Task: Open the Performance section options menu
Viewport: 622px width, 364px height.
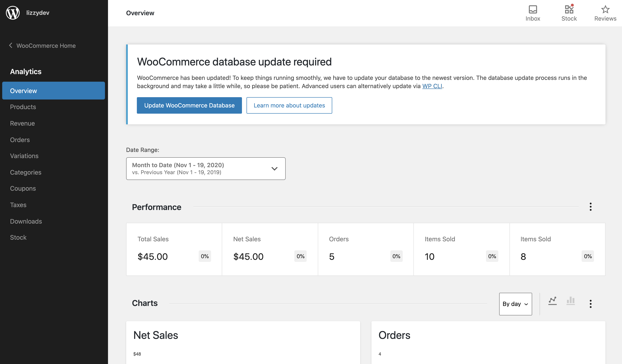Action: tap(590, 207)
